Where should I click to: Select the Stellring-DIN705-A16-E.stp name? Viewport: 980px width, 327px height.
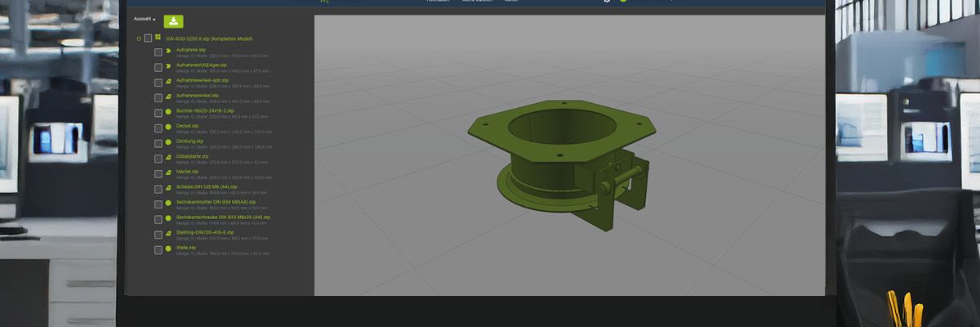205,232
